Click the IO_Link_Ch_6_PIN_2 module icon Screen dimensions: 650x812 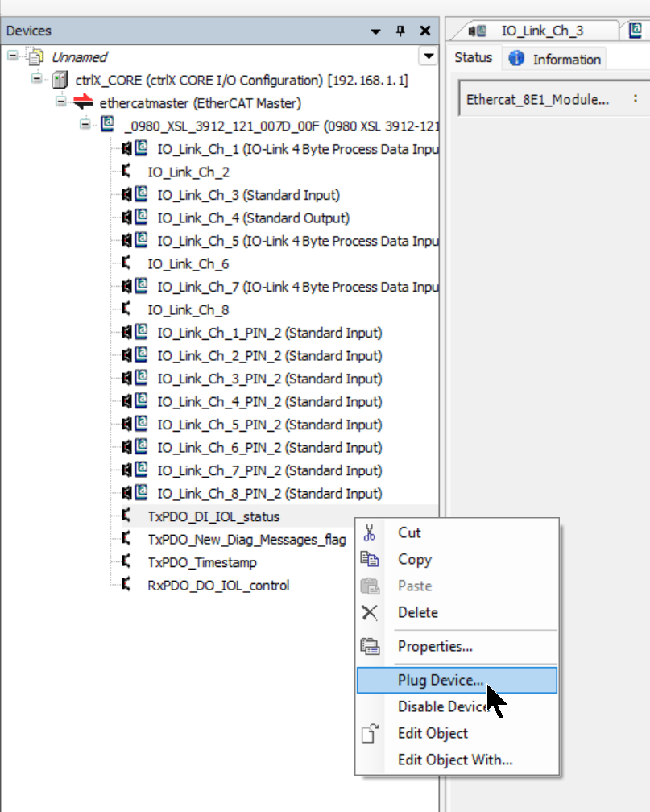pyautogui.click(x=135, y=447)
